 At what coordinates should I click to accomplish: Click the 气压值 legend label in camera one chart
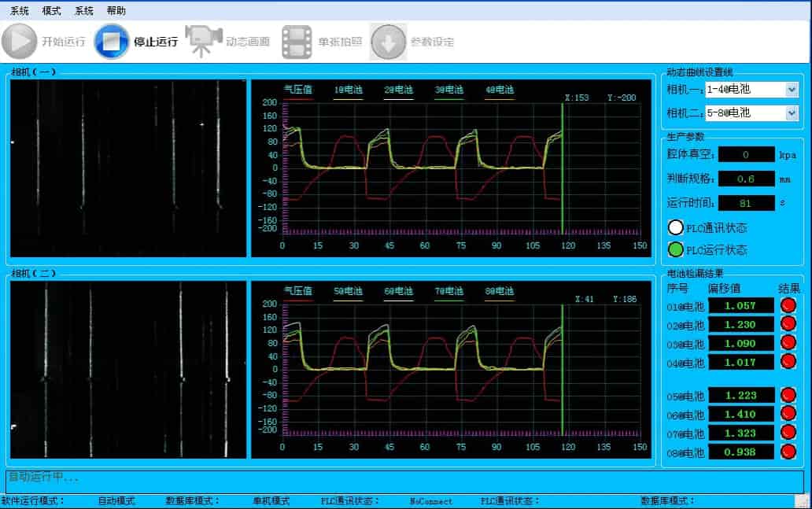[298, 90]
